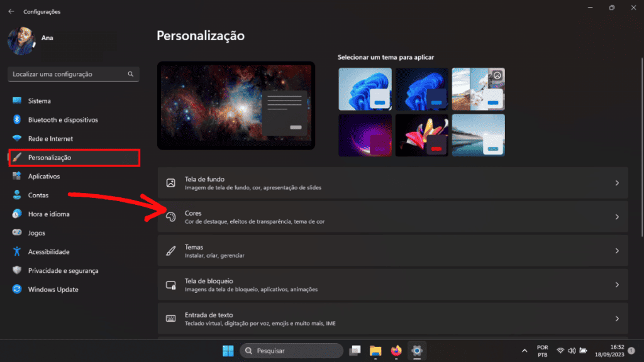Image resolution: width=644 pixels, height=362 pixels.
Task: Open Entrada de texto settings
Action: (393, 319)
